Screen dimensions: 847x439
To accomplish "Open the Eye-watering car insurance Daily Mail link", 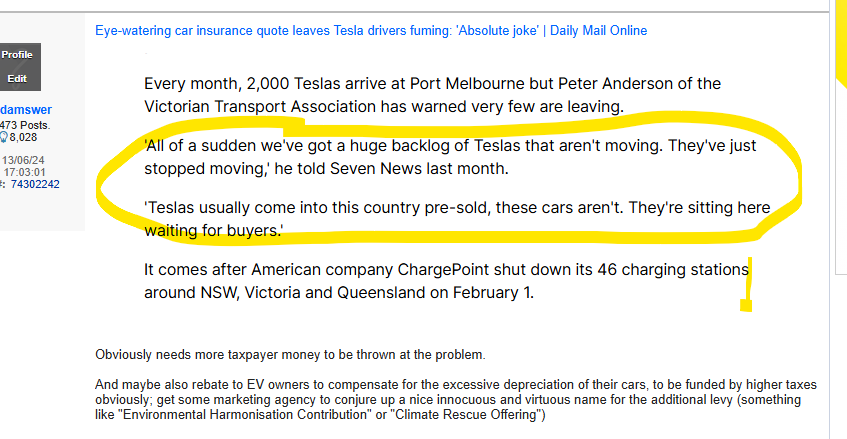I will point(371,31).
